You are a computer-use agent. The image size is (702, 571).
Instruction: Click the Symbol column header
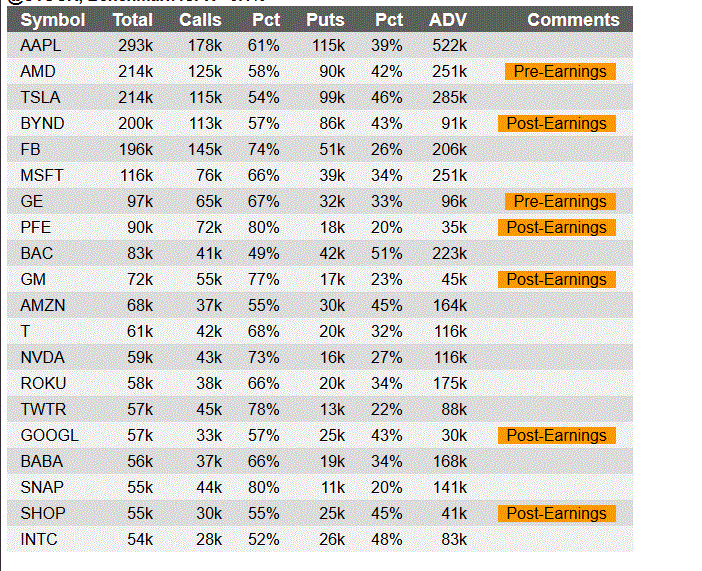click(x=53, y=20)
